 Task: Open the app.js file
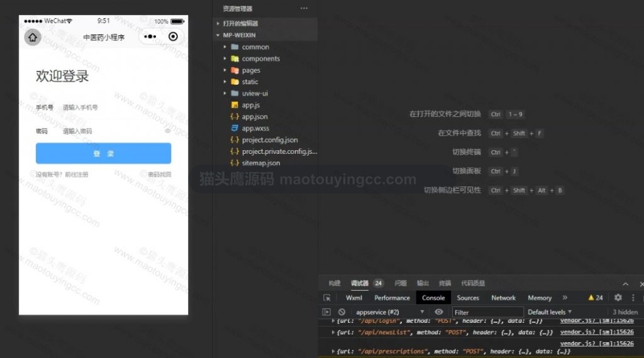[250, 105]
